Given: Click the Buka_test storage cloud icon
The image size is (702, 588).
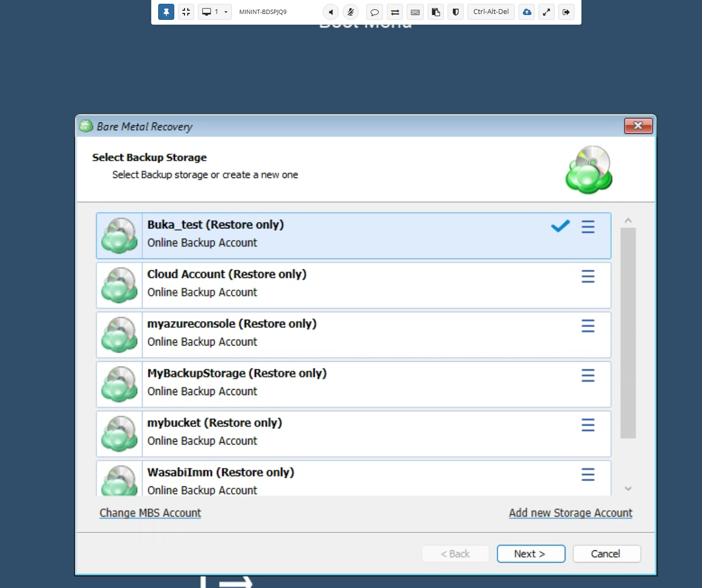Looking at the screenshot, I should (119, 235).
